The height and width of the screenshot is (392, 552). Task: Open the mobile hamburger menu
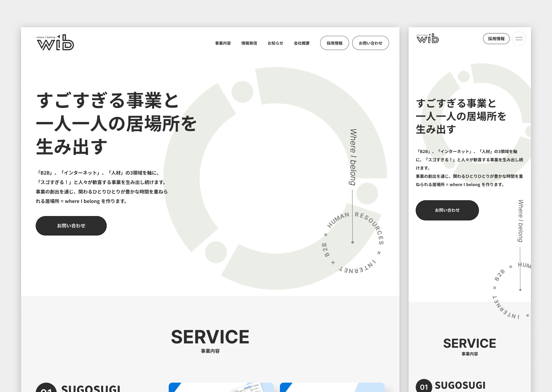pos(519,39)
